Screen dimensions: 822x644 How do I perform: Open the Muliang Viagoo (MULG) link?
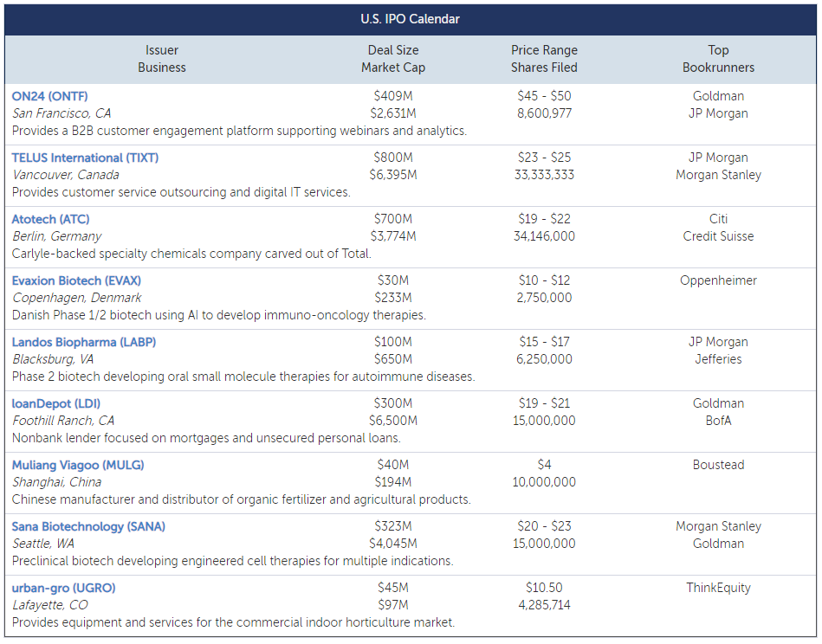78,465
